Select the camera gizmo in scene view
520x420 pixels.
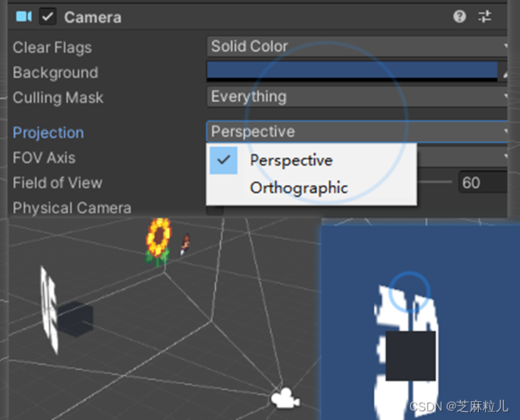[x=285, y=398]
